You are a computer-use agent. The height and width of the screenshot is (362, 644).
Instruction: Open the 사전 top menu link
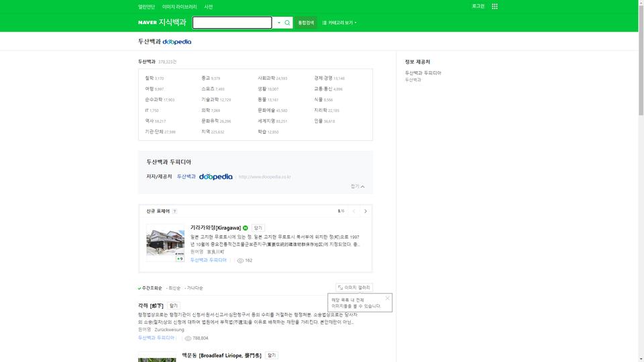tap(208, 7)
